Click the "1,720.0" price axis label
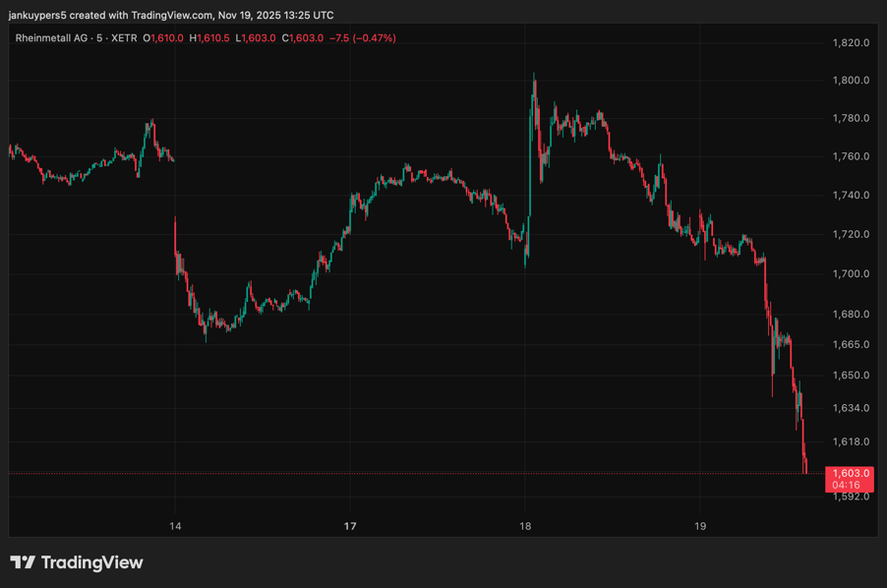Viewport: 887px width, 588px height. click(851, 234)
